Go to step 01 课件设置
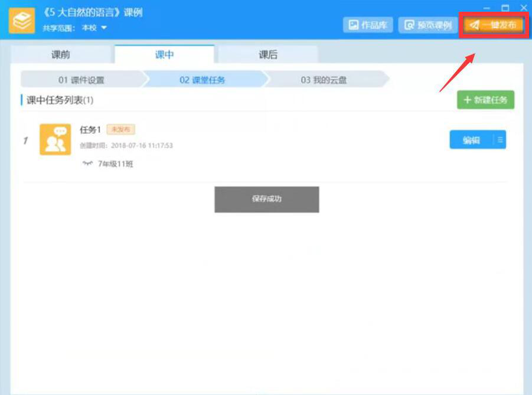 pos(81,80)
